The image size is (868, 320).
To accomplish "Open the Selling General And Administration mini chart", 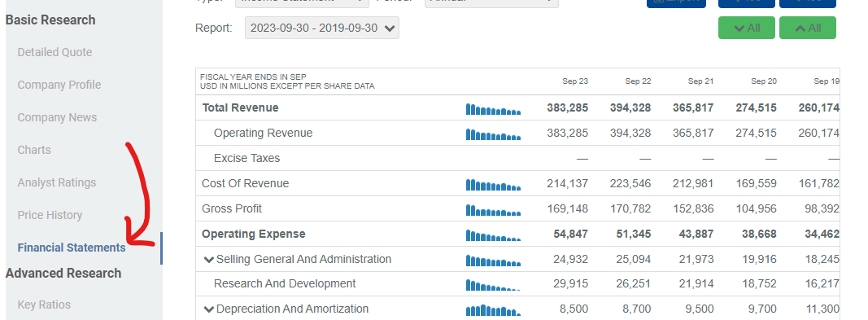I will click(x=493, y=260).
